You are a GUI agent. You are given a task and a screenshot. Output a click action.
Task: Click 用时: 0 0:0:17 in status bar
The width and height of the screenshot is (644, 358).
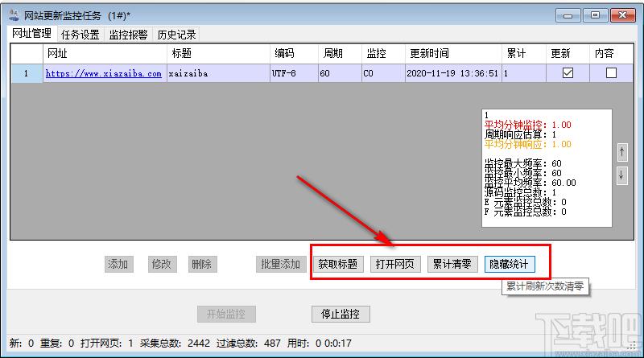click(x=319, y=344)
